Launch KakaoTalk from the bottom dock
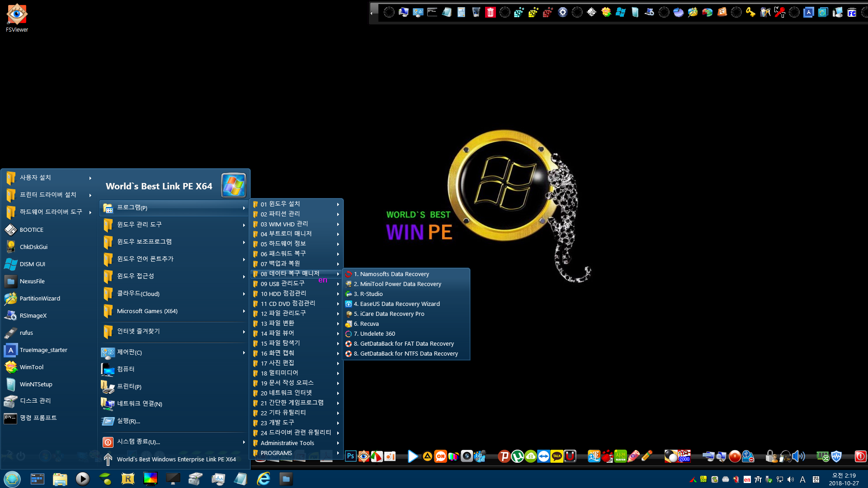The image size is (868, 488). [557, 456]
